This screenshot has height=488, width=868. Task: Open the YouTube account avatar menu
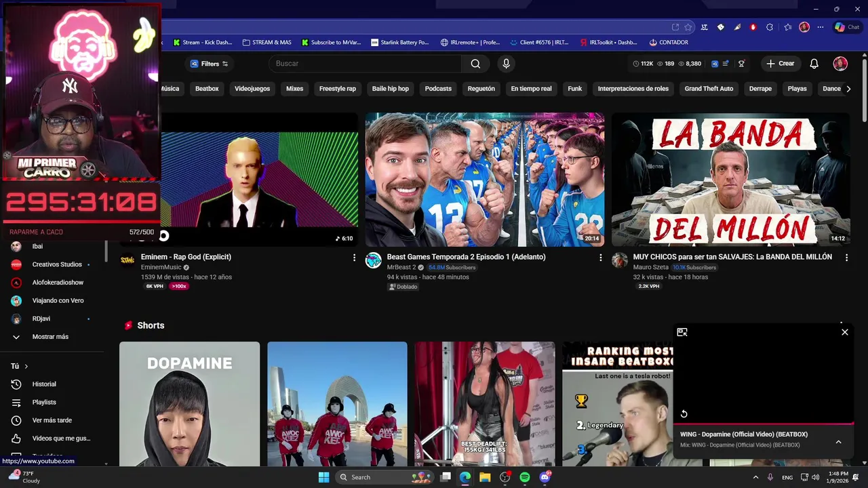tap(840, 64)
